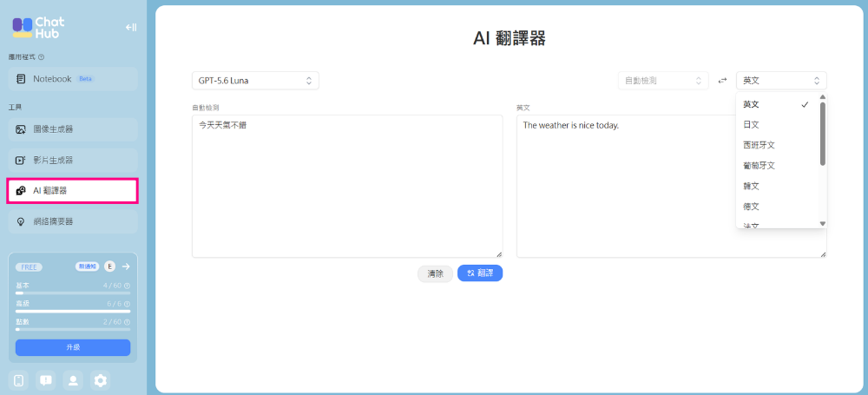This screenshot has height=395, width=868.
Task: Click the 升级 upgrade button
Action: pyautogui.click(x=73, y=348)
